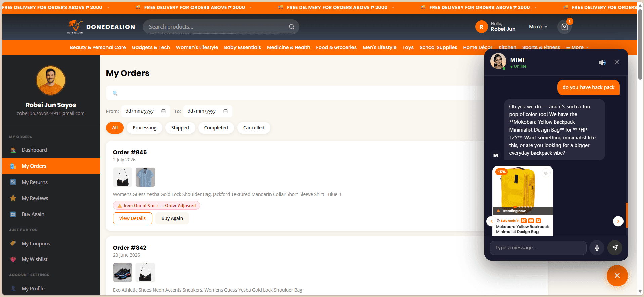The width and height of the screenshot is (644, 297).
Task: Click the Type a message chat field
Action: (x=538, y=248)
